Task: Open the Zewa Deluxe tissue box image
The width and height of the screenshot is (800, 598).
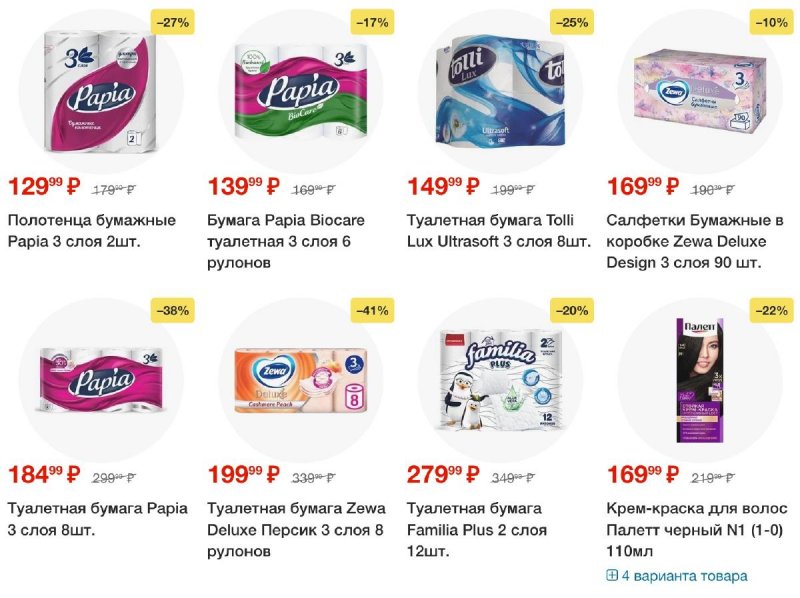Action: pyautogui.click(x=700, y=91)
